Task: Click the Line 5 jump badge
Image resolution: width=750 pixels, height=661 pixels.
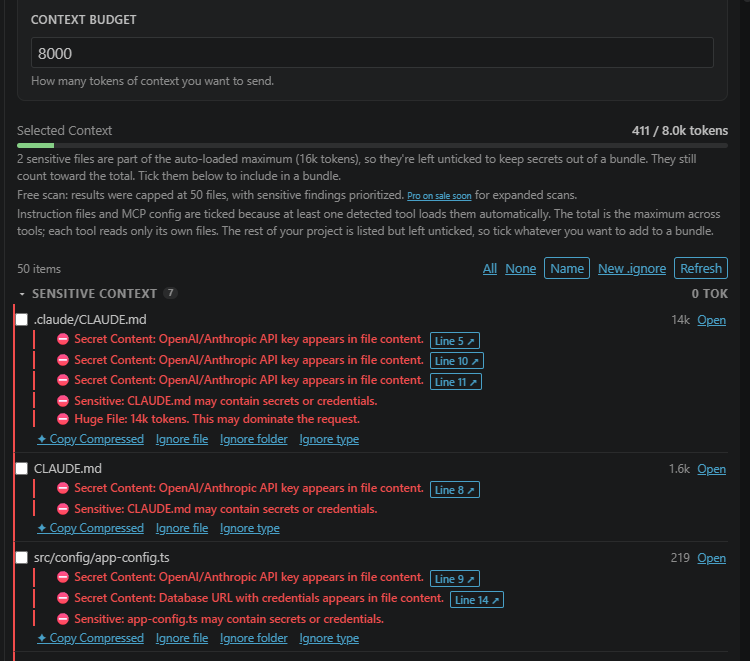Action: pyautogui.click(x=454, y=341)
